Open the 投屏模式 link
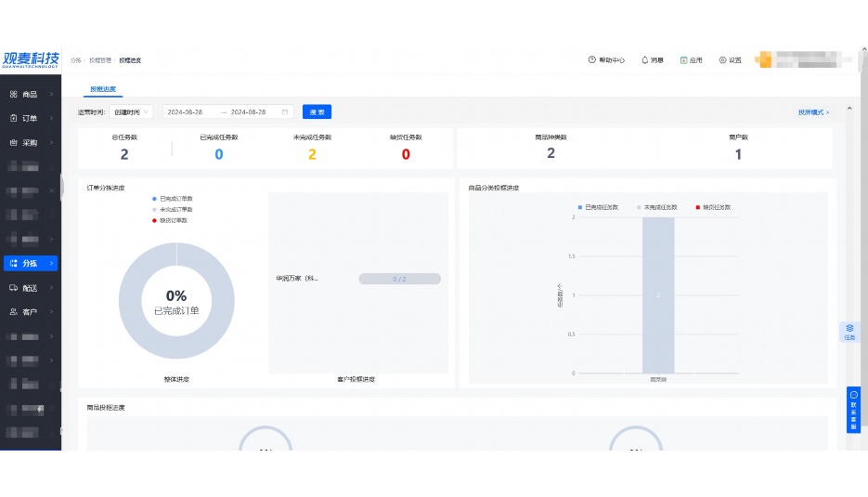 [x=813, y=111]
